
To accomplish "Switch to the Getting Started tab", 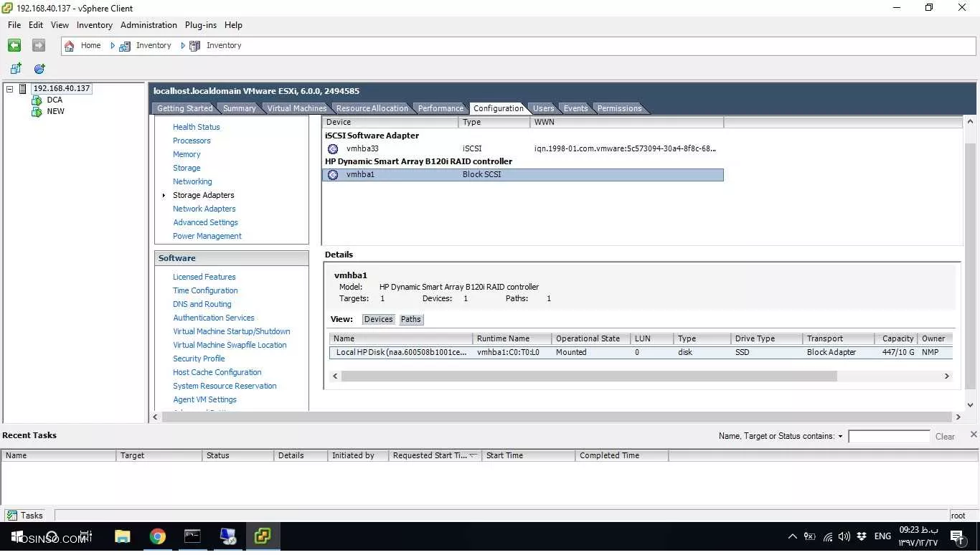I will [x=184, y=108].
